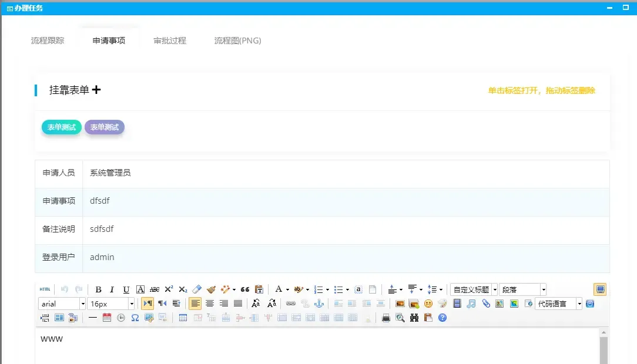Insert attachment using the paperclip icon
This screenshot has width=637, height=364.
click(485, 304)
